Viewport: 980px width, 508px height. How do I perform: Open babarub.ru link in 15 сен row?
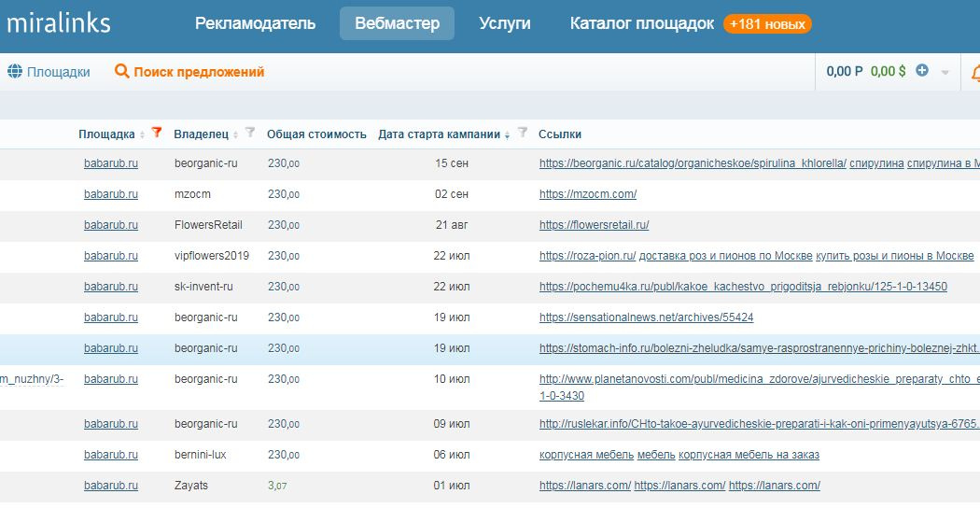(111, 163)
